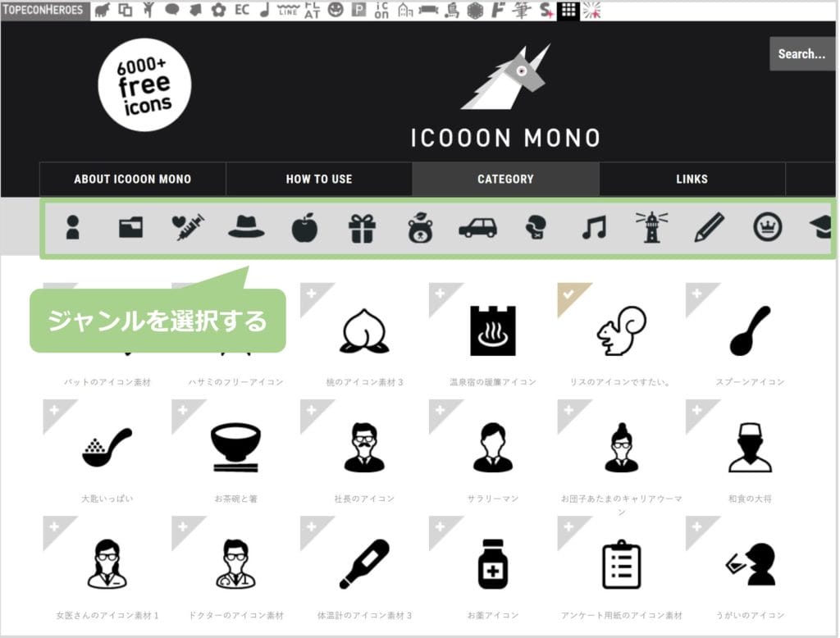This screenshot has width=840, height=638.
Task: Open the ABOUT ICOOON MONO menu
Action: tap(133, 179)
